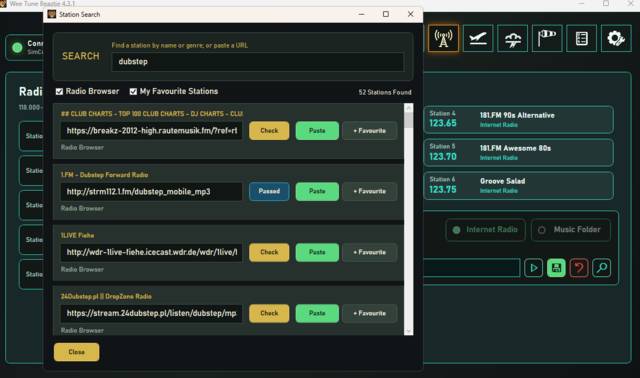Paste the CLUB CHARTS station URL
The width and height of the screenshot is (640, 378).
[x=317, y=131]
